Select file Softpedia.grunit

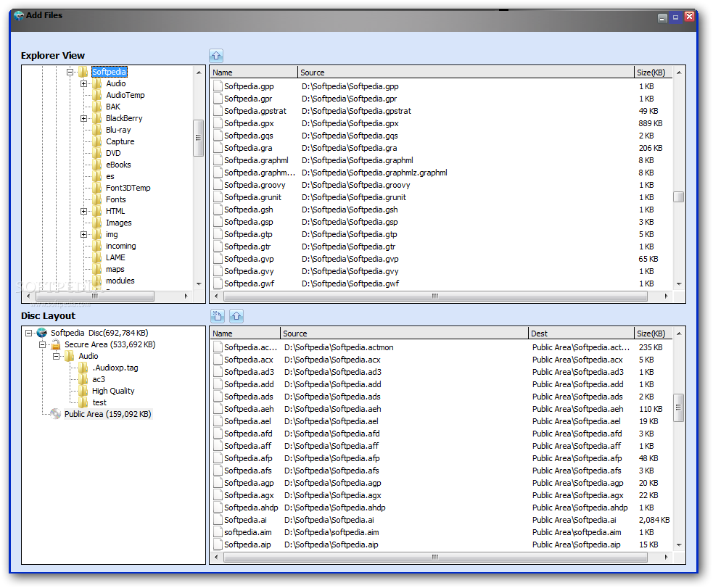(252, 197)
